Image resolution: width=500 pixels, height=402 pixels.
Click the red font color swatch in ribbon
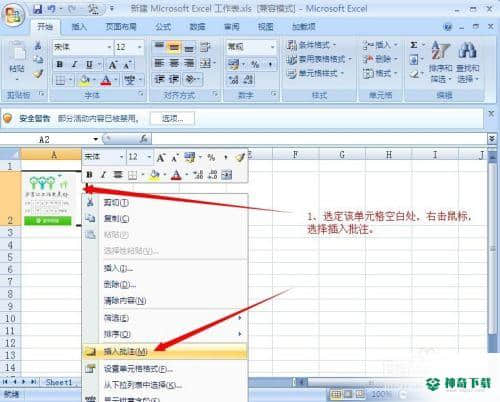pos(106,80)
